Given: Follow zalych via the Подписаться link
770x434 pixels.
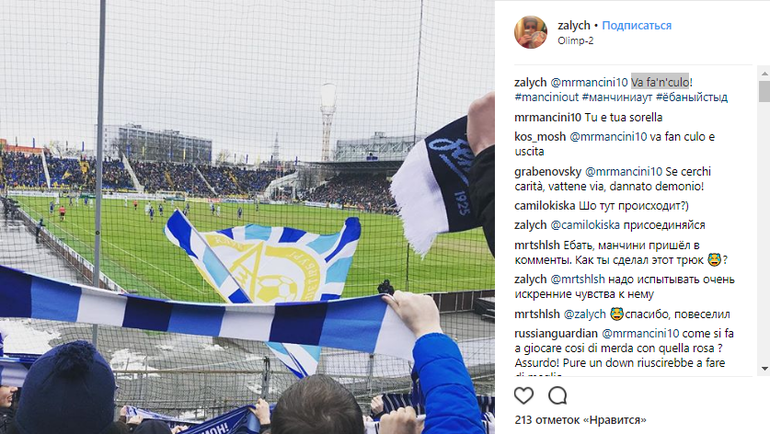Looking at the screenshot, I should tap(636, 26).
